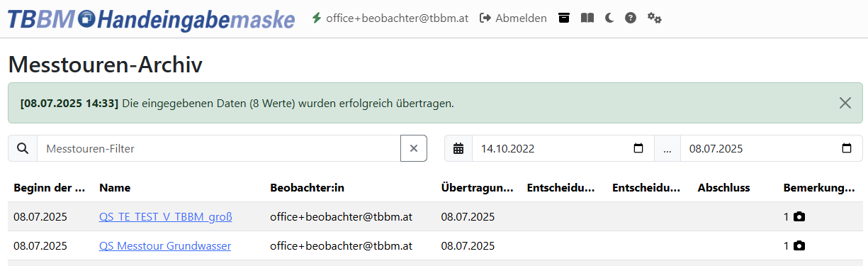Sort by Abschluss column header

tap(723, 188)
